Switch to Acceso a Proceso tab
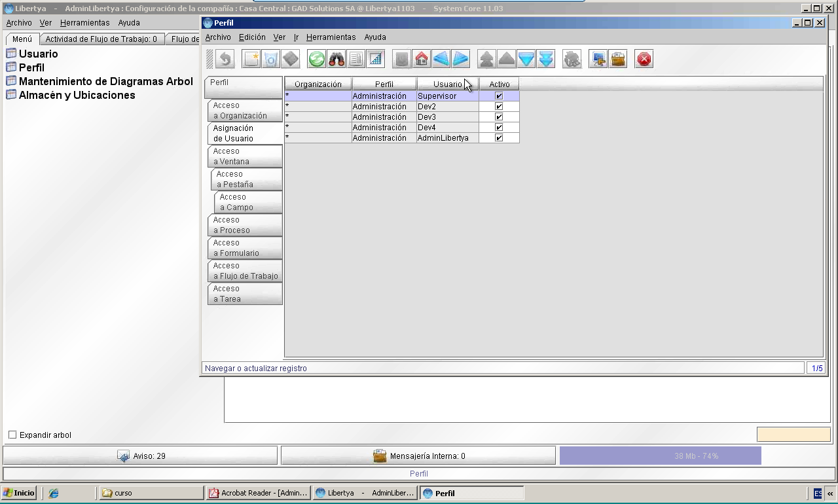The image size is (838, 504). (245, 225)
